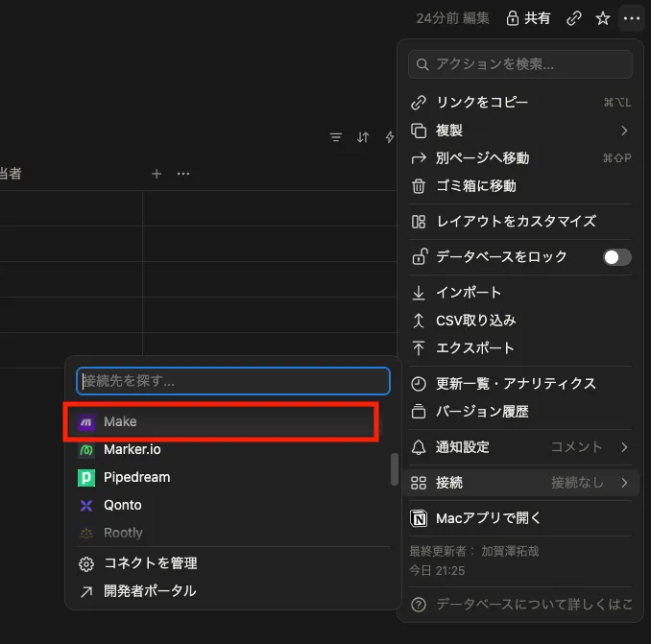651x644 pixels.
Task: Select ゴミ箱に移動 to trash page
Action: 520,186
